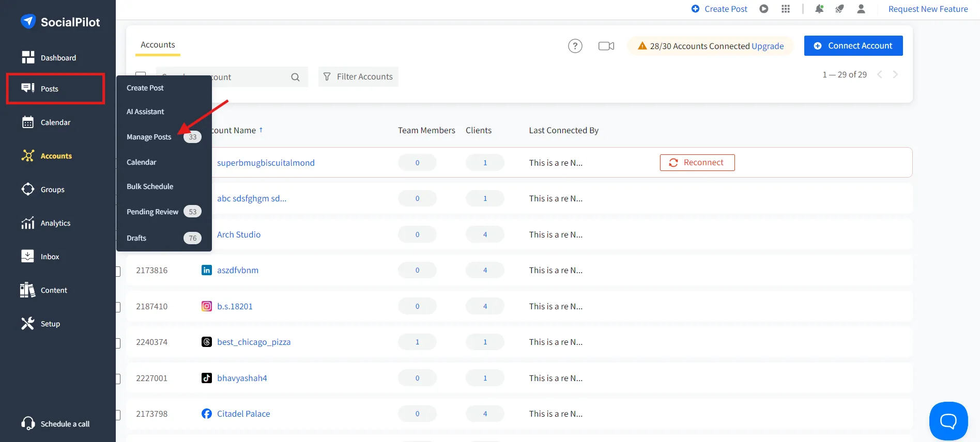Viewport: 980px width, 442px height.
Task: Click the video tutorial camera icon
Action: pyautogui.click(x=606, y=46)
